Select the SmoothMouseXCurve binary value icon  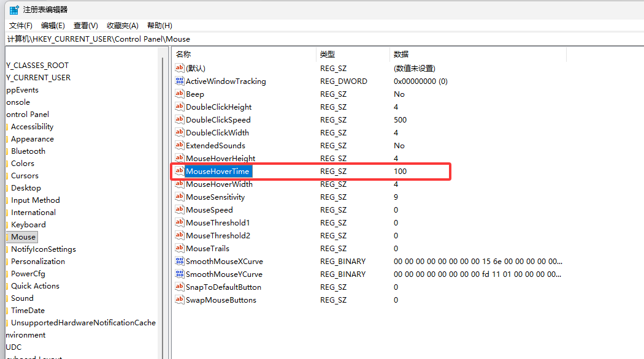pyautogui.click(x=180, y=261)
